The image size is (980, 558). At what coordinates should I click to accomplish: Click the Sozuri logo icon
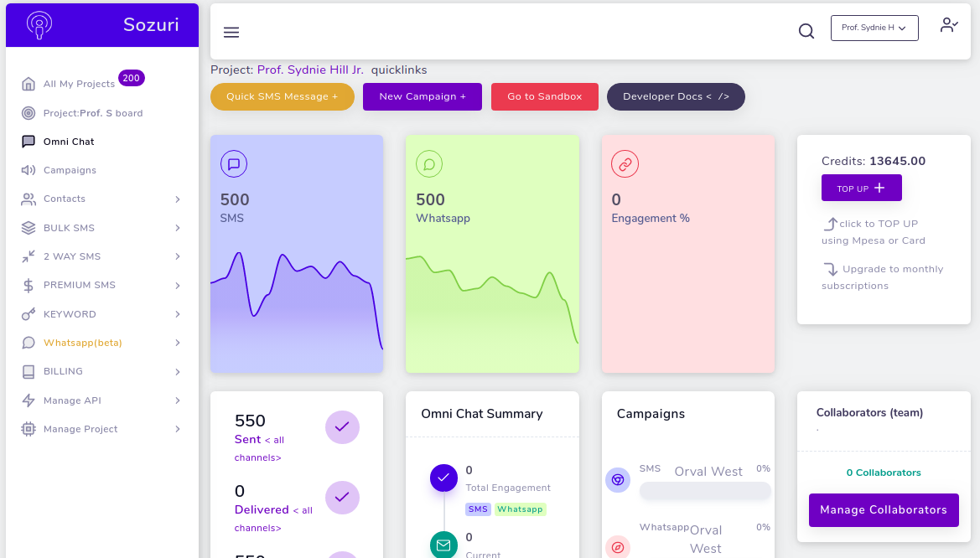click(39, 24)
